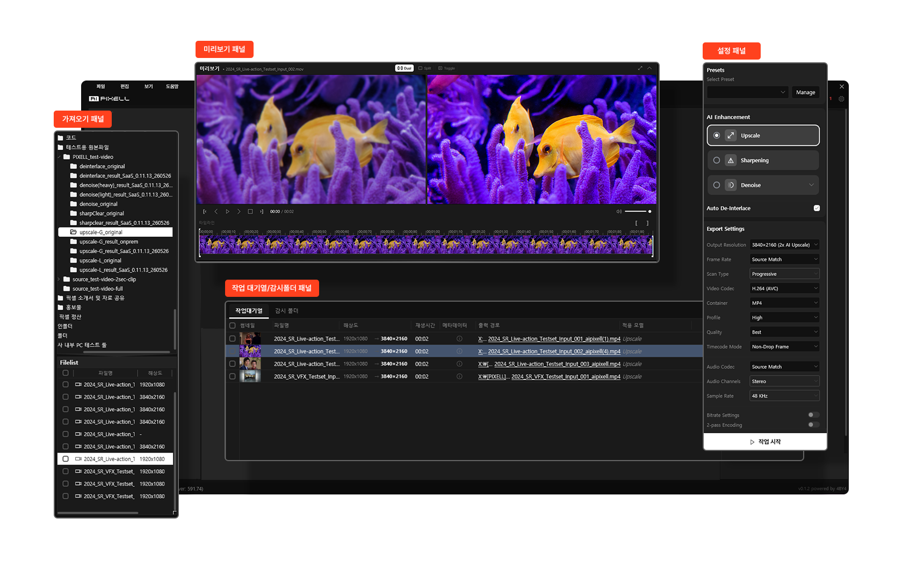Image resolution: width=924 pixels, height=569 pixels.
Task: Jump to the clip end in preview
Action: [x=262, y=211]
